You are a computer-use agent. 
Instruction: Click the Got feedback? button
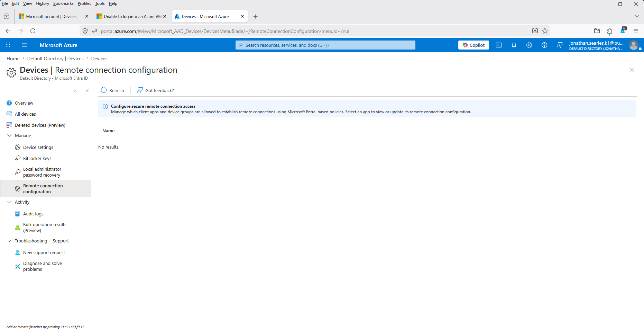[156, 90]
